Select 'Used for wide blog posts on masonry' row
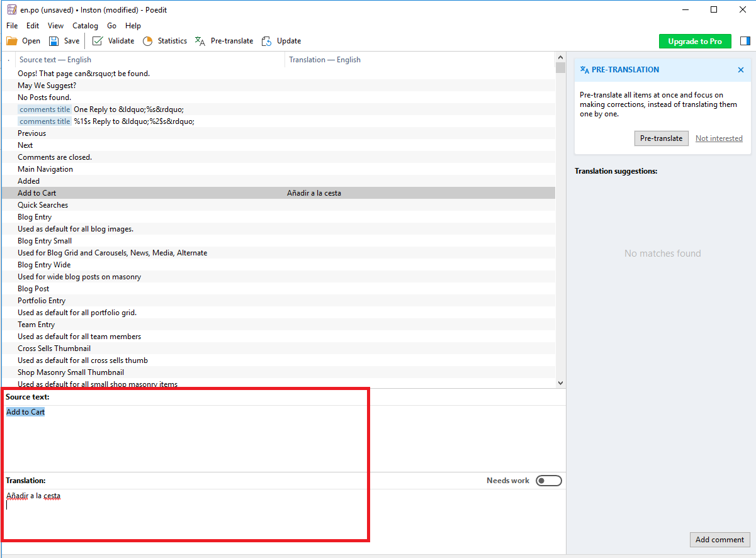Viewport: 756px width, 558px height. (x=278, y=277)
